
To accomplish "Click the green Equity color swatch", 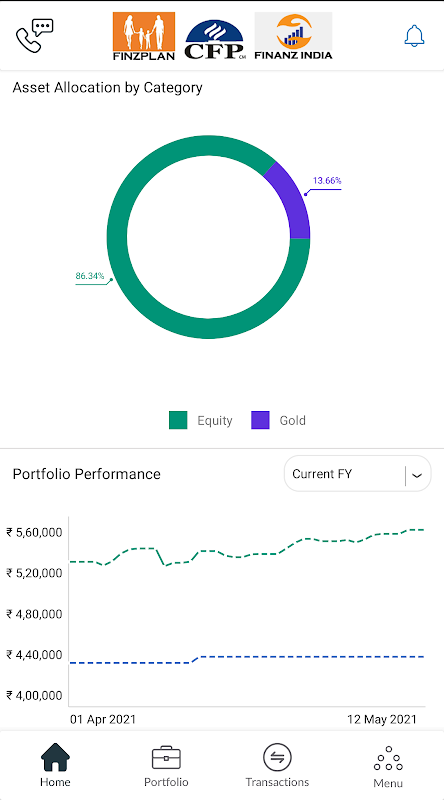I will [x=178, y=420].
